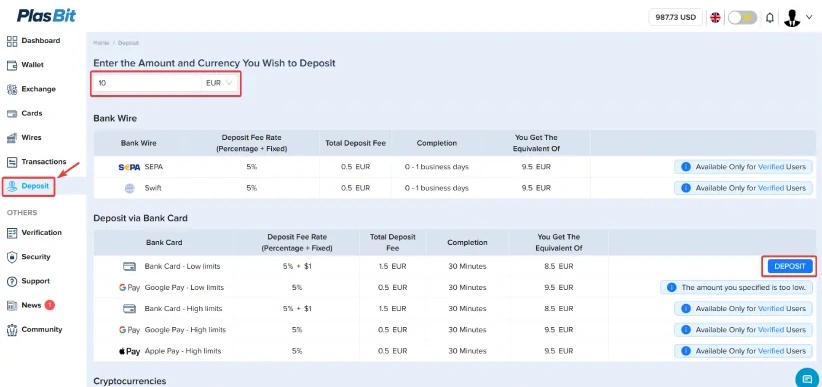
Task: Click the red News notification badge
Action: (49, 305)
